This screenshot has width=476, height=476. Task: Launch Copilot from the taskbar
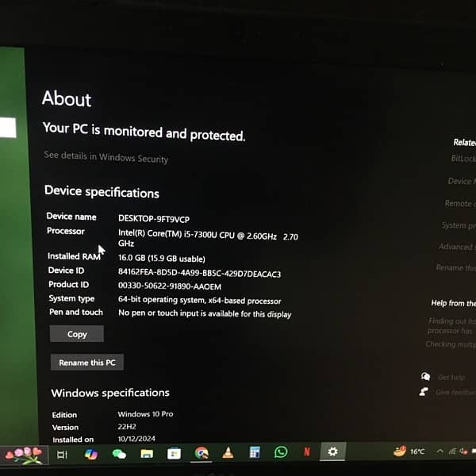(x=91, y=455)
